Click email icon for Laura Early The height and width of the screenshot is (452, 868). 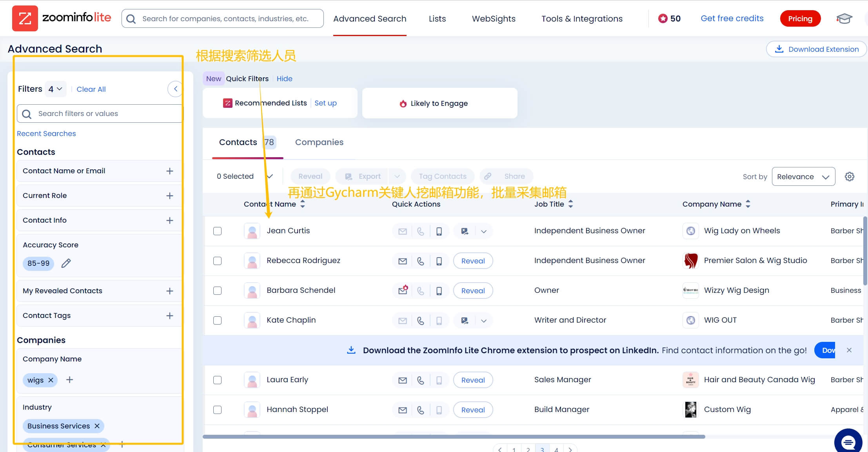(403, 380)
